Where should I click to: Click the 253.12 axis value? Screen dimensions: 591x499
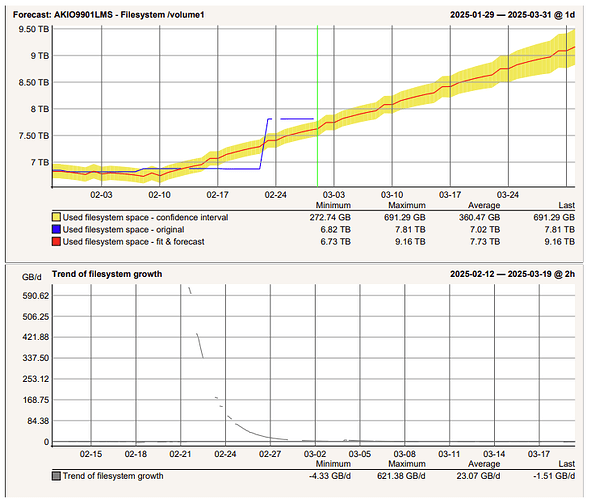pos(36,379)
